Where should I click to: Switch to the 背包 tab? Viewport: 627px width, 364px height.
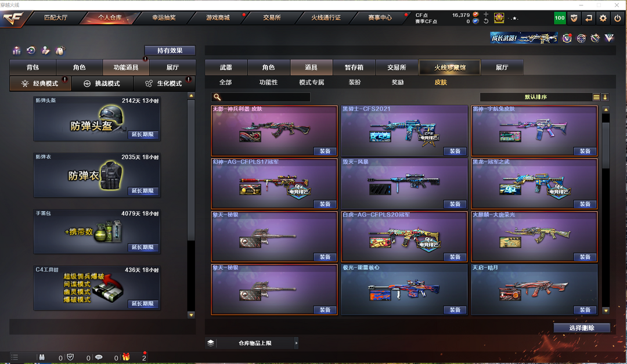pos(33,67)
